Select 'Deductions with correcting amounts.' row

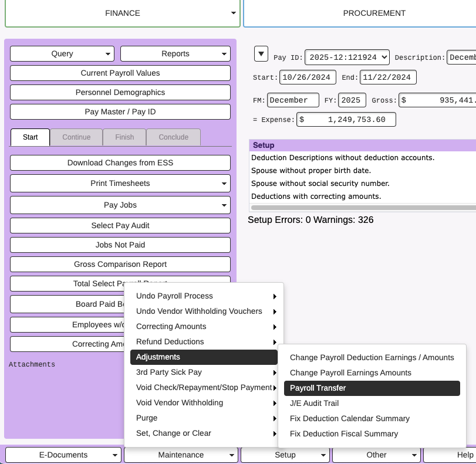[363, 197]
